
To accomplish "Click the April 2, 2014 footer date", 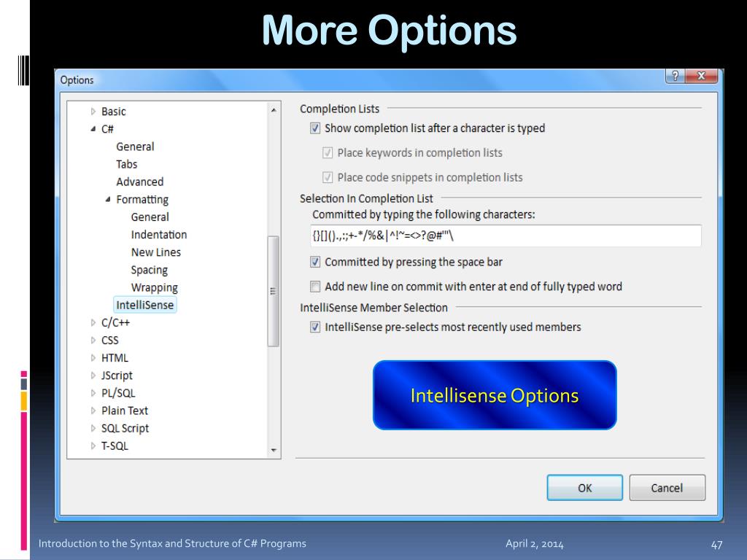I will click(535, 544).
